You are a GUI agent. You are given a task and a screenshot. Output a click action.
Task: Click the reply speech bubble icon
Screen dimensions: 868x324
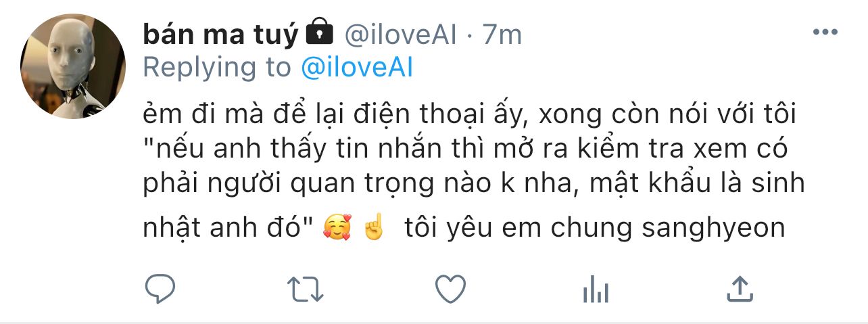tap(160, 289)
